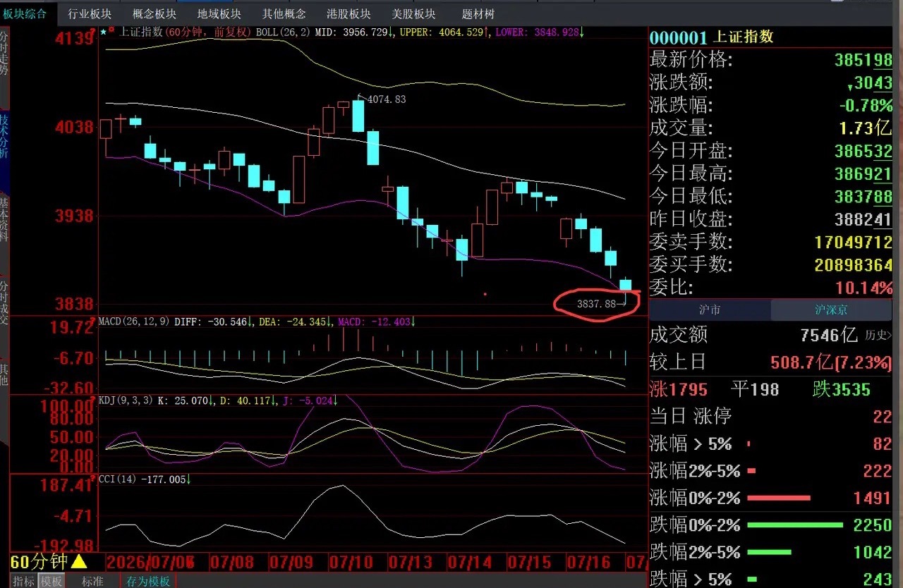Open the 题材树 tab

click(478, 13)
